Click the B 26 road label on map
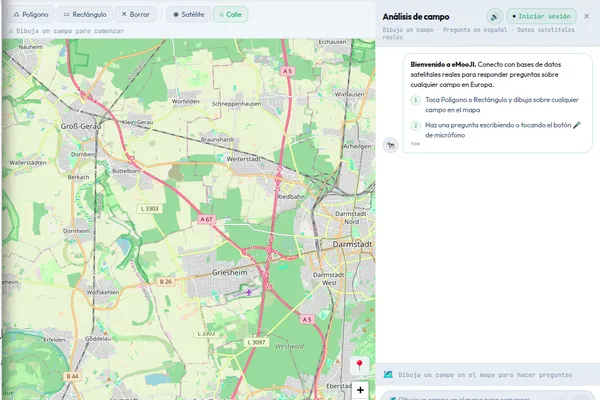 (x=166, y=281)
